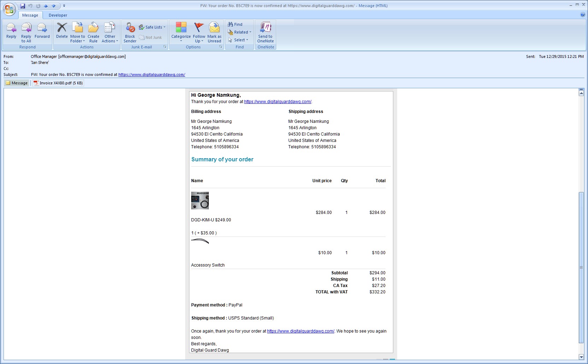
Task: Expand the Other Actions menu
Action: [x=110, y=32]
